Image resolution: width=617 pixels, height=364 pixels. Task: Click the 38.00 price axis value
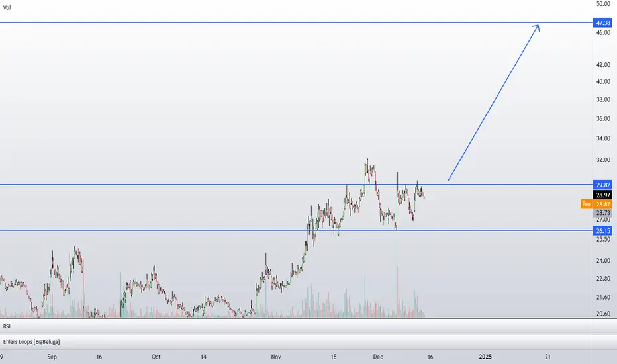[603, 99]
